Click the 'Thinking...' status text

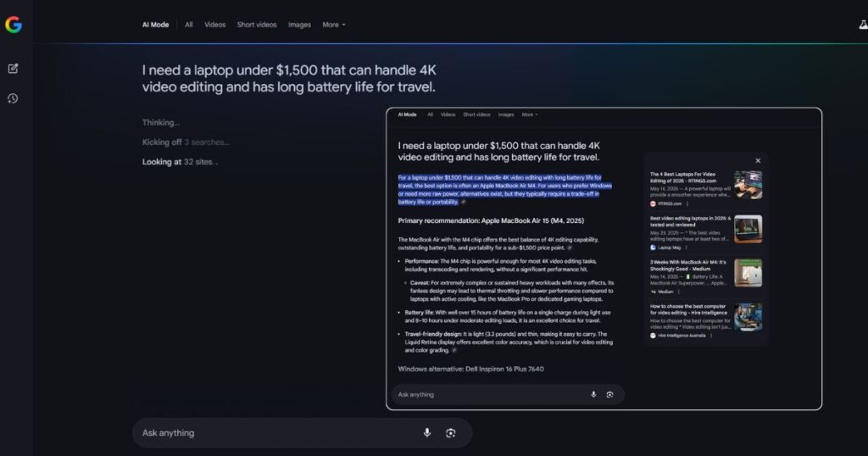[160, 122]
